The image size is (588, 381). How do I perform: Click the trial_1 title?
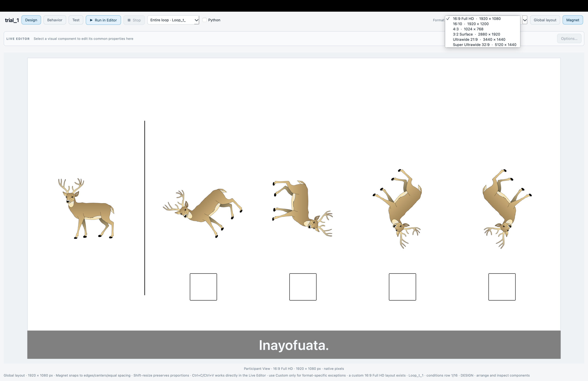(x=12, y=20)
